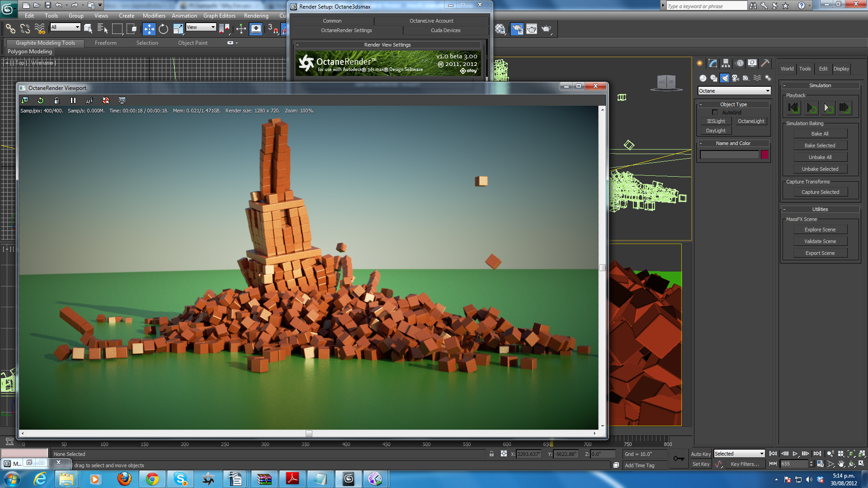The image size is (868, 488).
Task: Open Utilities hammer panel icon
Action: 765,63
